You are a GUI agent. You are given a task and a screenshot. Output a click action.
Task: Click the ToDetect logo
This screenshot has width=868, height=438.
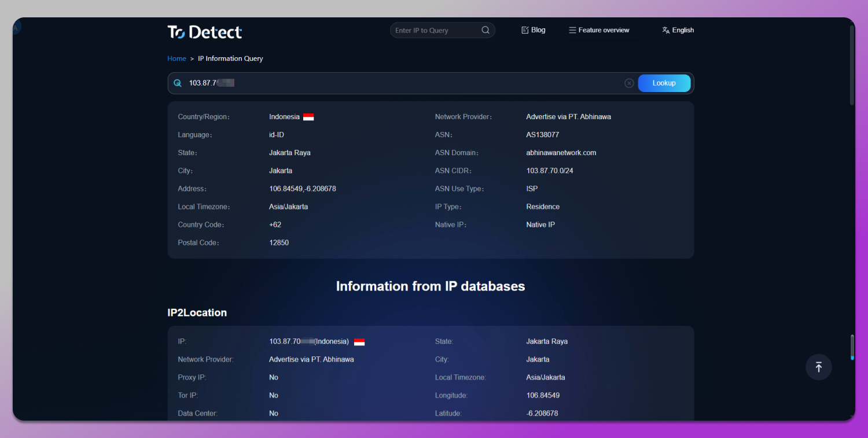click(204, 32)
